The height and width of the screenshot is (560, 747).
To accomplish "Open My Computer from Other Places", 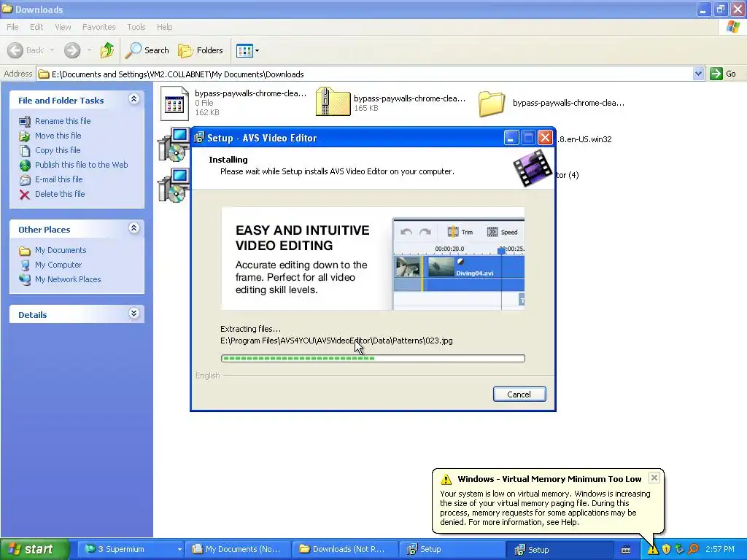I will point(58,265).
